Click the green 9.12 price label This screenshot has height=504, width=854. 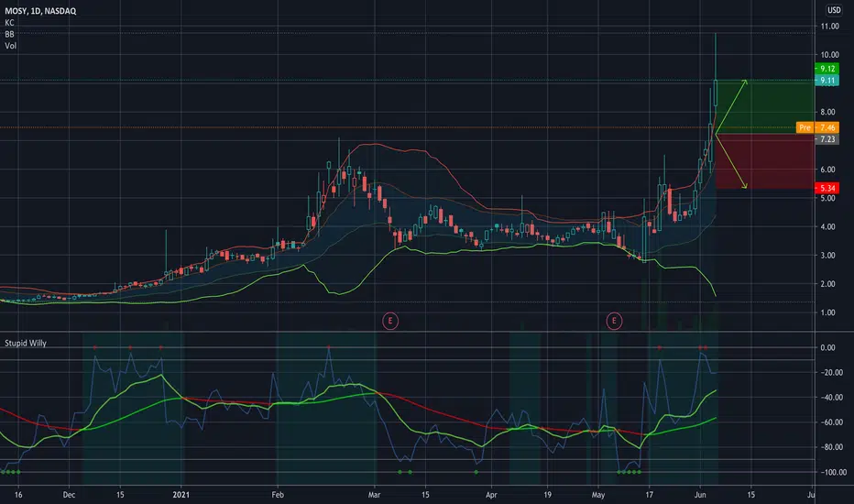pos(827,69)
